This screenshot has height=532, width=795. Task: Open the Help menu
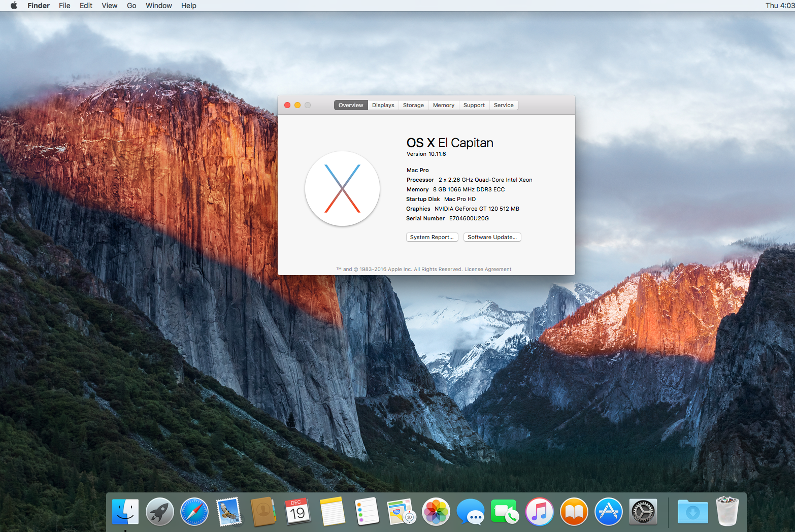pyautogui.click(x=188, y=6)
